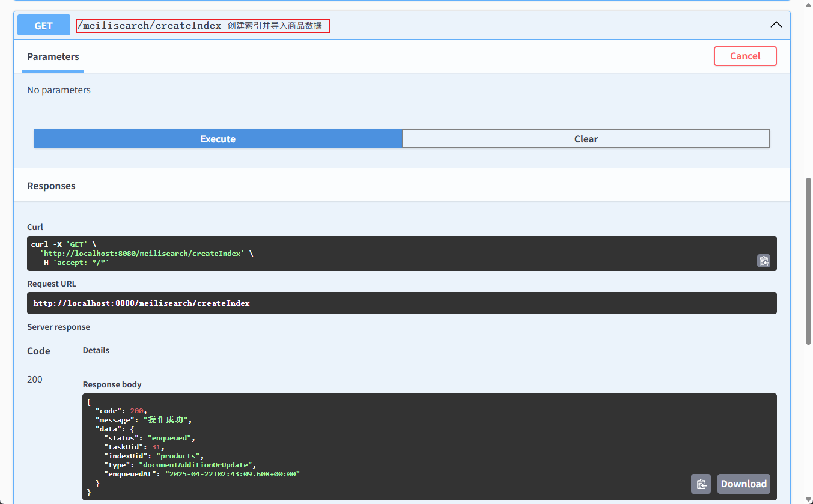Click the Responses section header

point(52,186)
